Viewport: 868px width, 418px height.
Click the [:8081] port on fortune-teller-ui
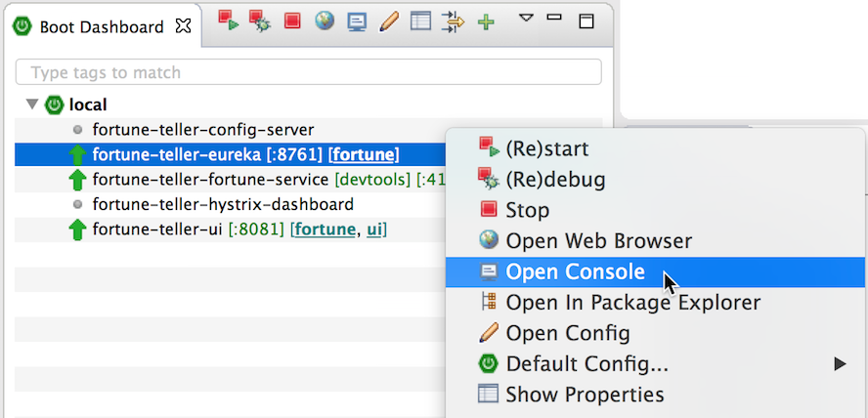(257, 229)
